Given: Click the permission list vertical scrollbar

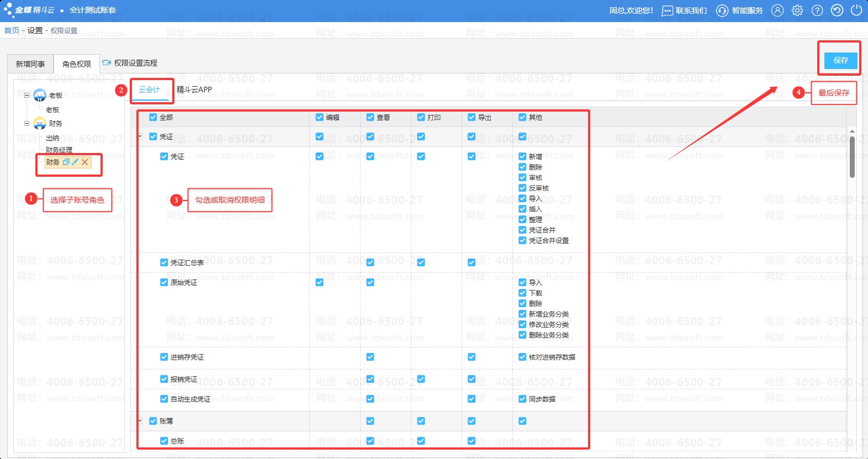Looking at the screenshot, I should click(x=852, y=157).
